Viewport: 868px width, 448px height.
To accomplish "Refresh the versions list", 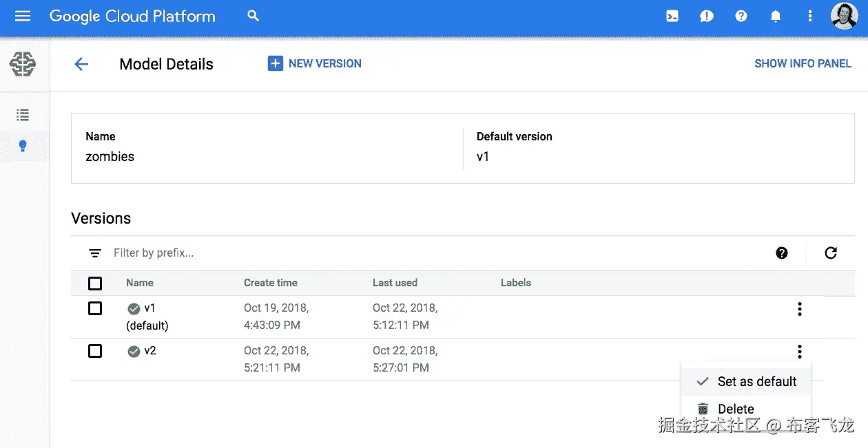I will [x=831, y=253].
